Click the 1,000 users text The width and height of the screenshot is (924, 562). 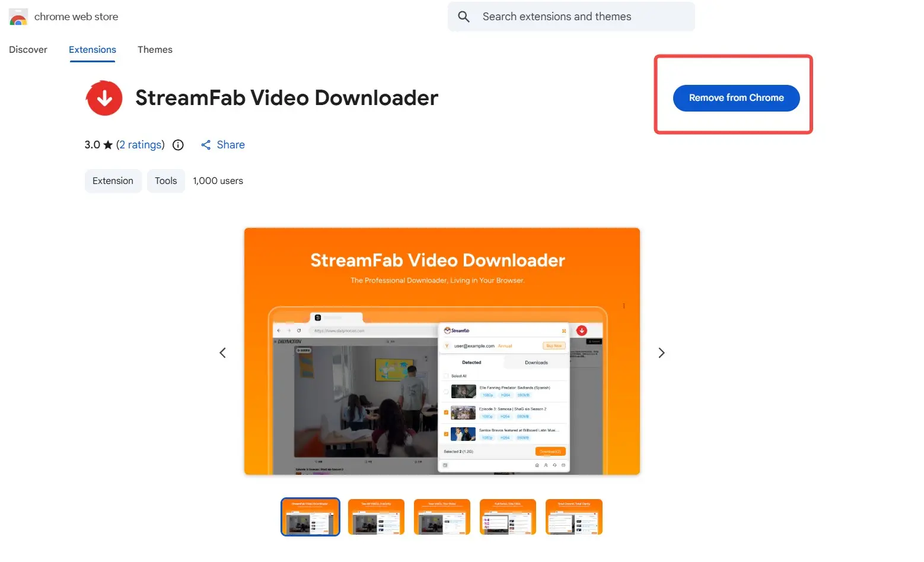click(x=218, y=181)
